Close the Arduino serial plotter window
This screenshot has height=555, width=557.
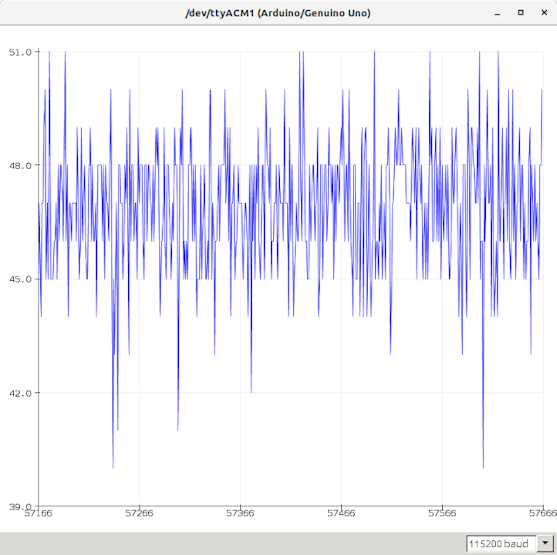(544, 13)
